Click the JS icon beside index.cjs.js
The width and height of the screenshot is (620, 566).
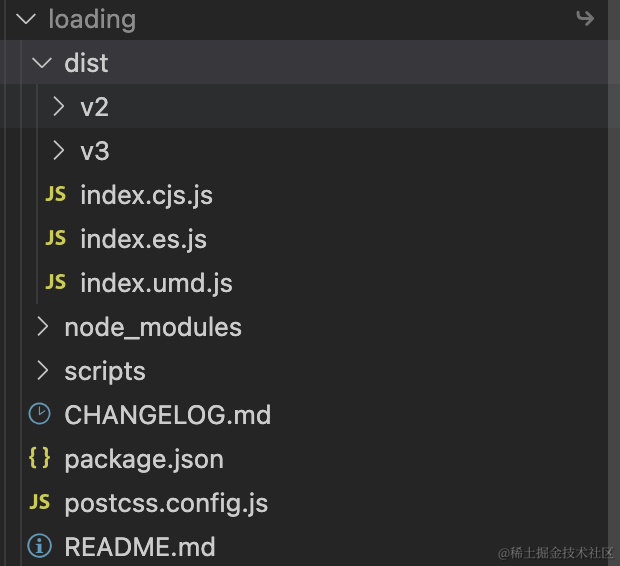tap(56, 195)
